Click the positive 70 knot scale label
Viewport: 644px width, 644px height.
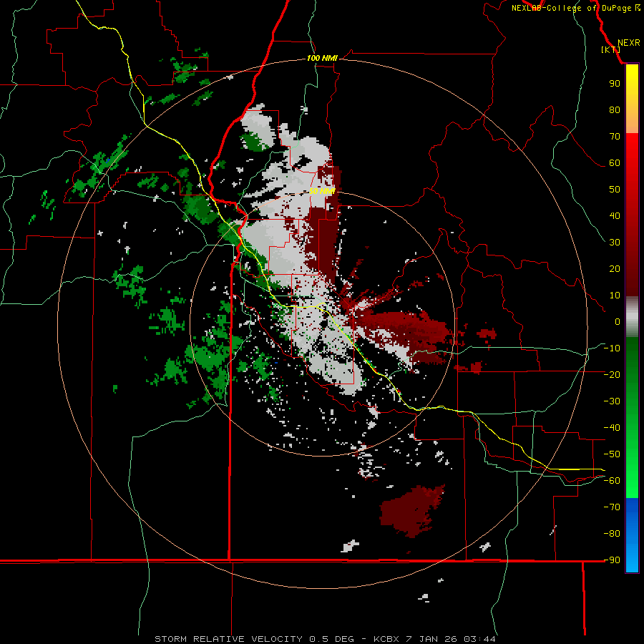pos(615,137)
